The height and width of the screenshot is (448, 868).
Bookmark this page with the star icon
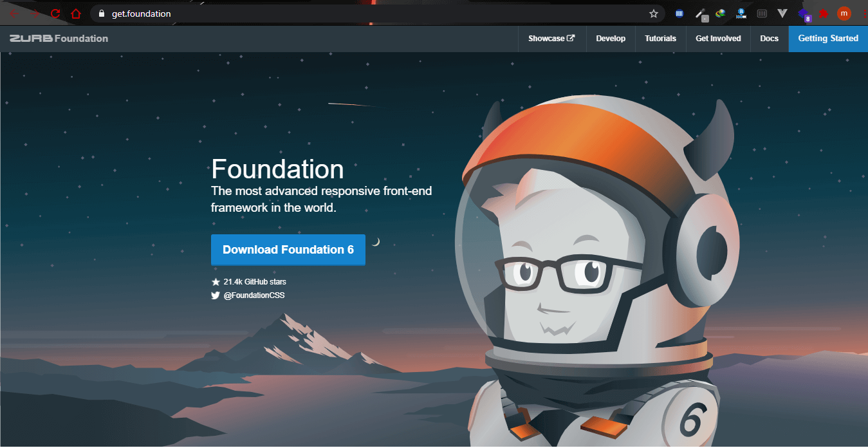[x=654, y=14]
